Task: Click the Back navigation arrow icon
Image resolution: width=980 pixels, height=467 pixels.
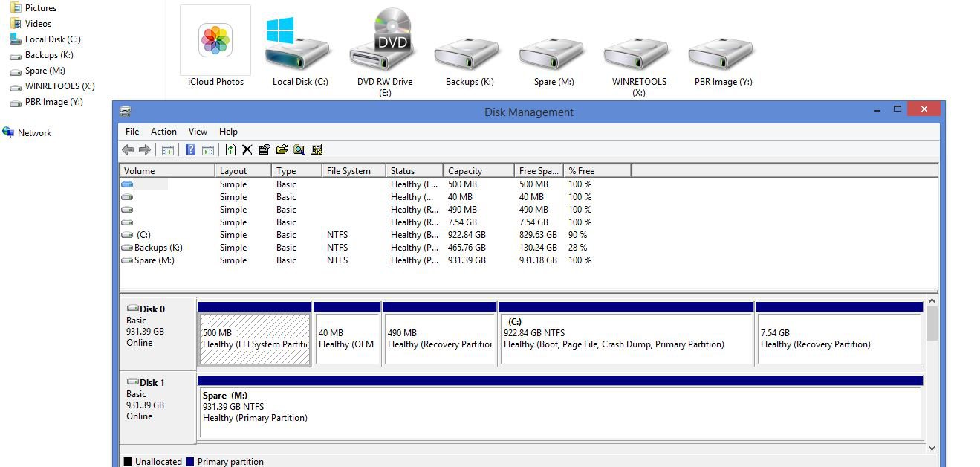Action: 127,149
